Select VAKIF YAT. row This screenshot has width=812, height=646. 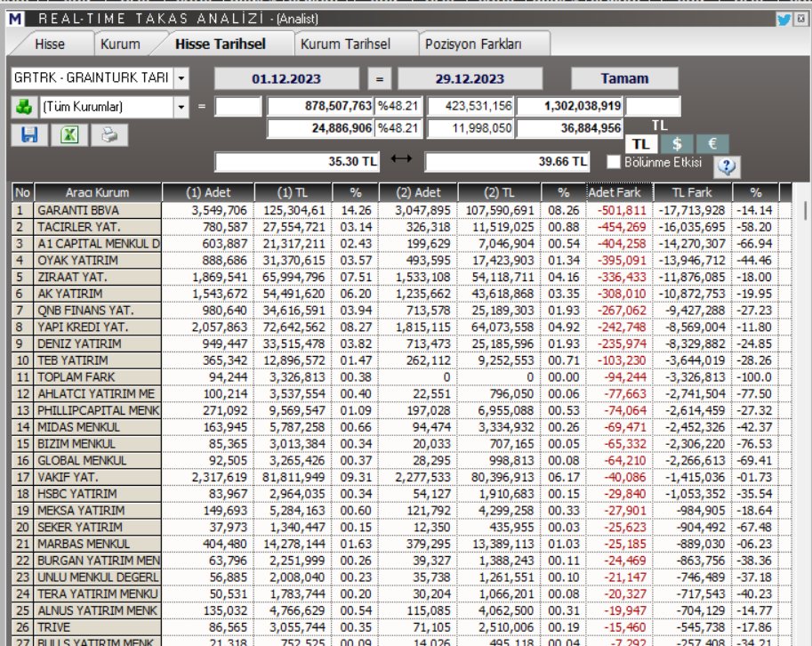pyautogui.click(x=401, y=477)
